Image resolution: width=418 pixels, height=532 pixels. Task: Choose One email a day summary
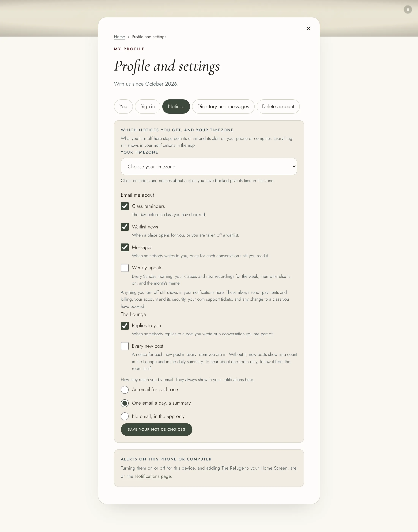(125, 403)
